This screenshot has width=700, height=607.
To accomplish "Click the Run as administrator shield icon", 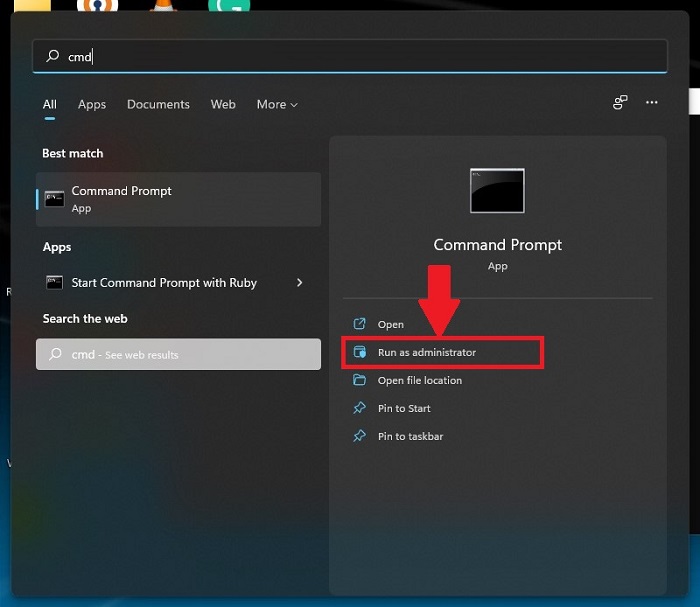I will [359, 352].
